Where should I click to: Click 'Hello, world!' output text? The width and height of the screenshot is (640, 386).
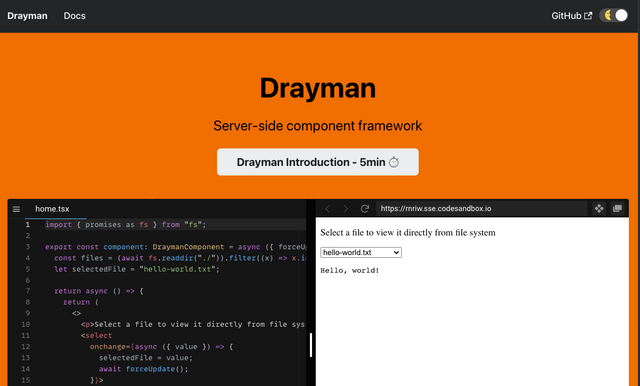tap(350, 271)
